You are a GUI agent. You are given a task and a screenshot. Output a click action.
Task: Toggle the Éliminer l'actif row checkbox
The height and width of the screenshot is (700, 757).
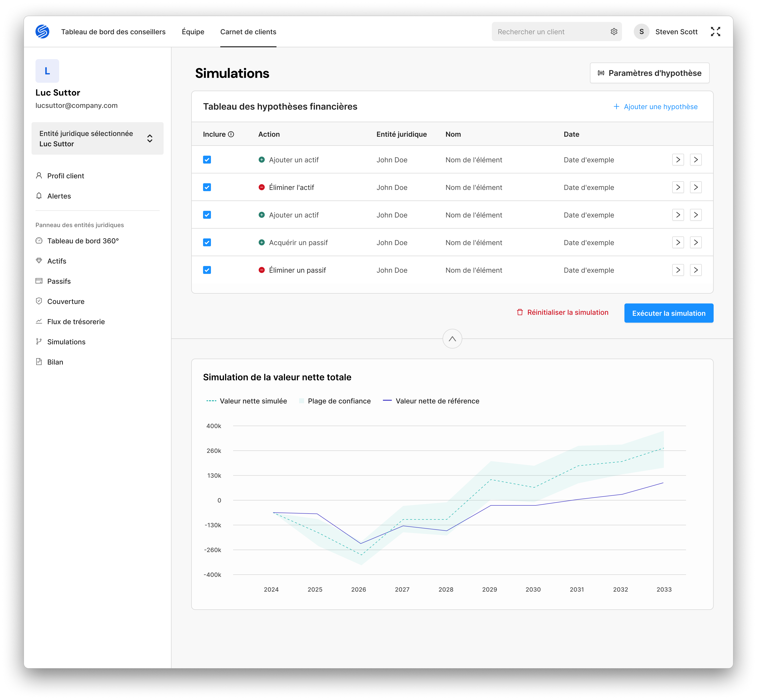click(x=207, y=187)
